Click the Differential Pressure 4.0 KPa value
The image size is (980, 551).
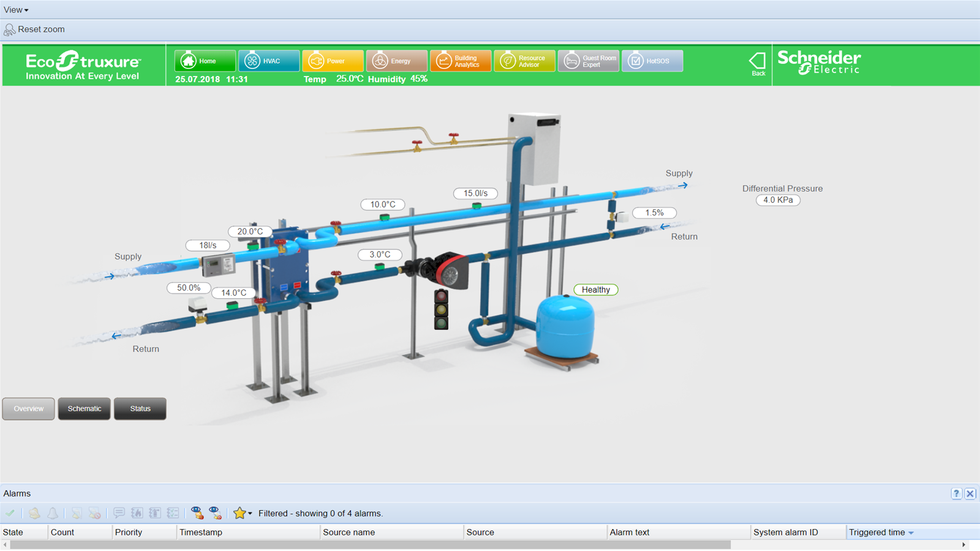pyautogui.click(x=778, y=200)
